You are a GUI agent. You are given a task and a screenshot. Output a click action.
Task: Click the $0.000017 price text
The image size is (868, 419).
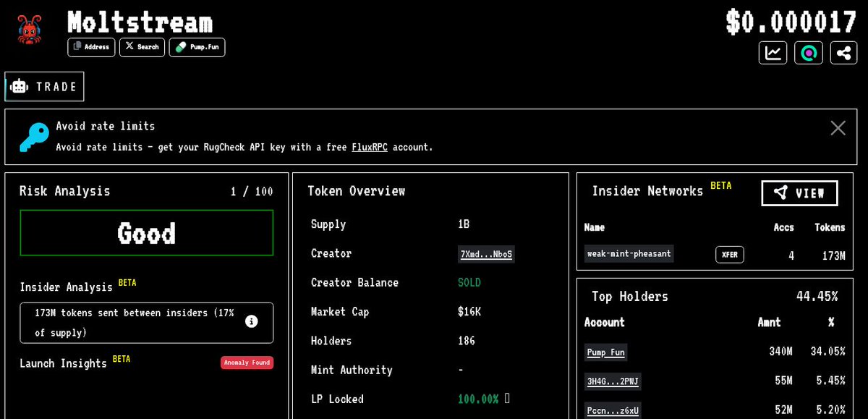tap(791, 22)
